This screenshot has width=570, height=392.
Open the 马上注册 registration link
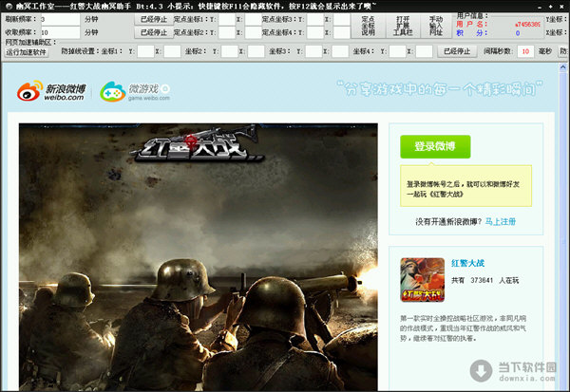501,221
